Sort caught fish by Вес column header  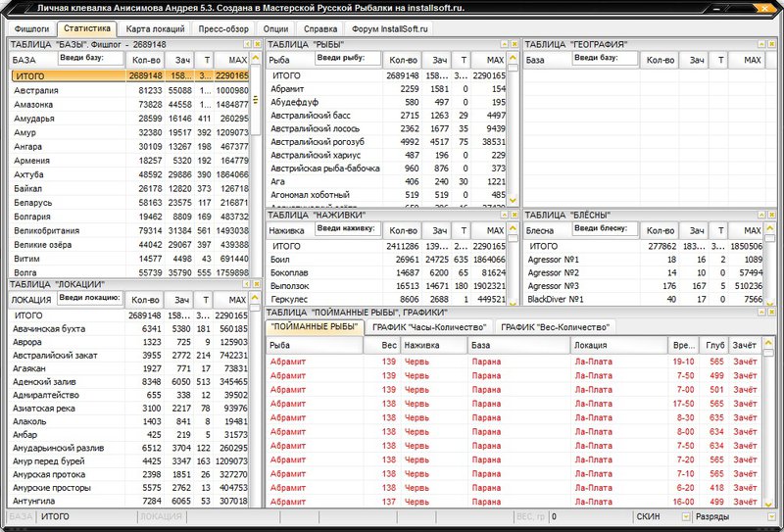[382, 345]
